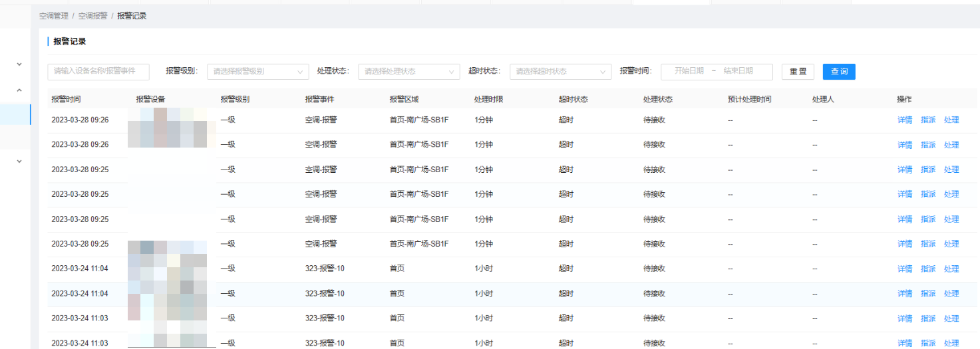Open the 处理状态 dropdown
This screenshot has height=349, width=980.
tap(409, 72)
